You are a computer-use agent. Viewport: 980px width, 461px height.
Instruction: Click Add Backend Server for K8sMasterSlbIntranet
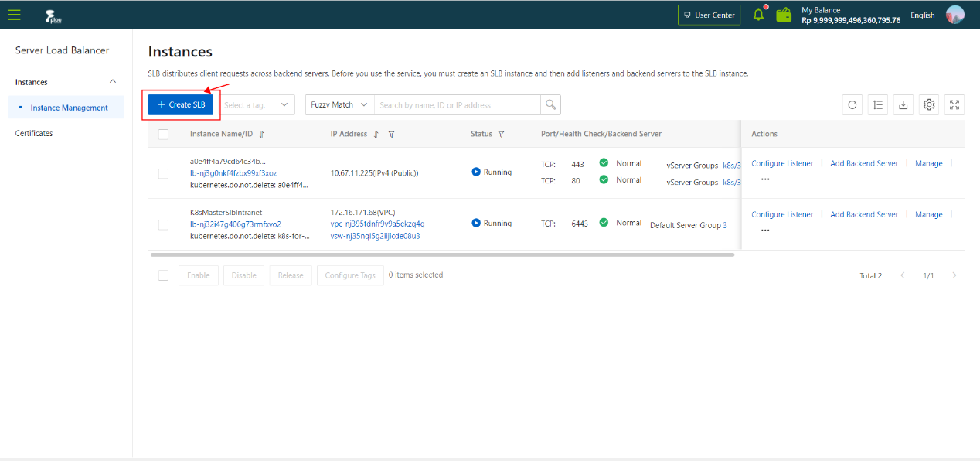pyautogui.click(x=864, y=214)
